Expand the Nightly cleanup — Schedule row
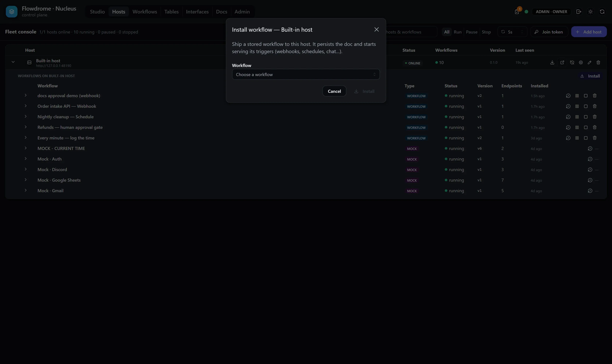The height and width of the screenshot is (364, 612). pos(25,116)
